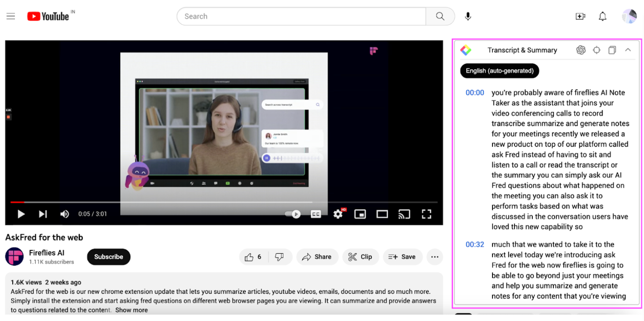Open the Fireflies AI channel name
Image resolution: width=644 pixels, height=321 pixels.
tap(47, 253)
